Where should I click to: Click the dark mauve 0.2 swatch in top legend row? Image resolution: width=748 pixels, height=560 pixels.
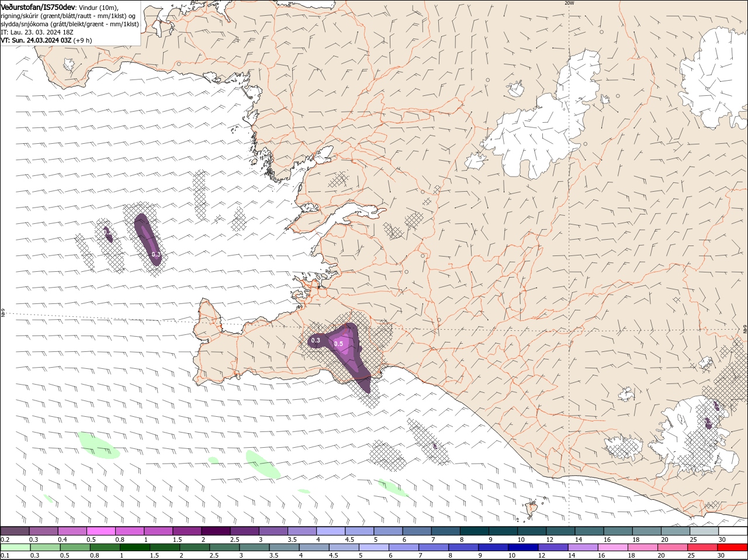click(x=15, y=530)
